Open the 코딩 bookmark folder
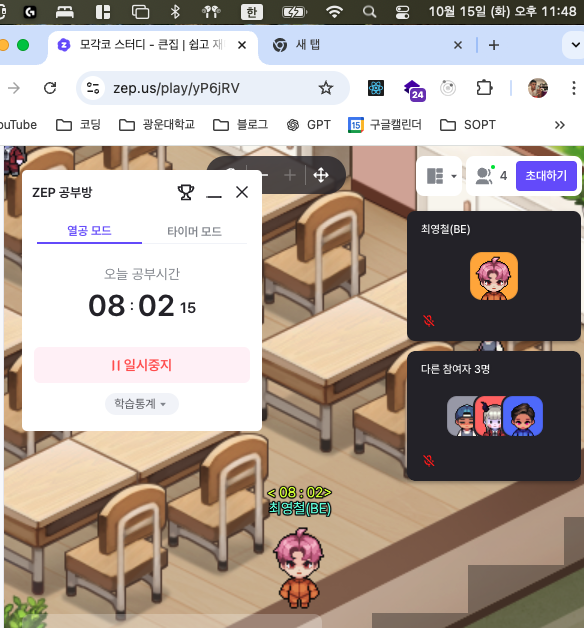 point(78,125)
